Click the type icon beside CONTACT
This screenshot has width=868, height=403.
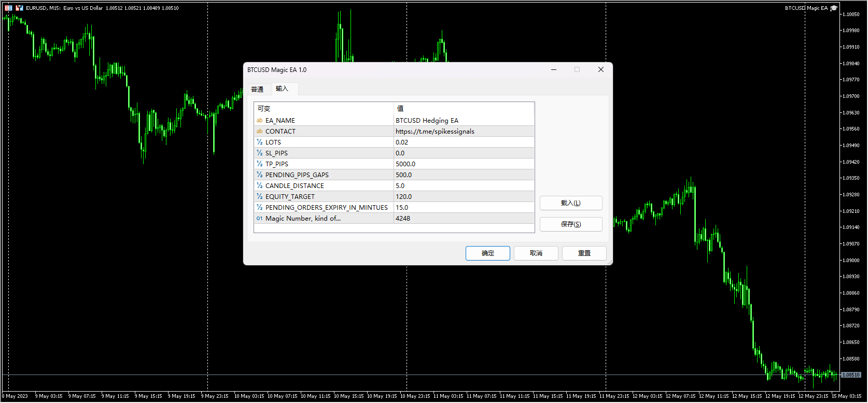(x=259, y=132)
